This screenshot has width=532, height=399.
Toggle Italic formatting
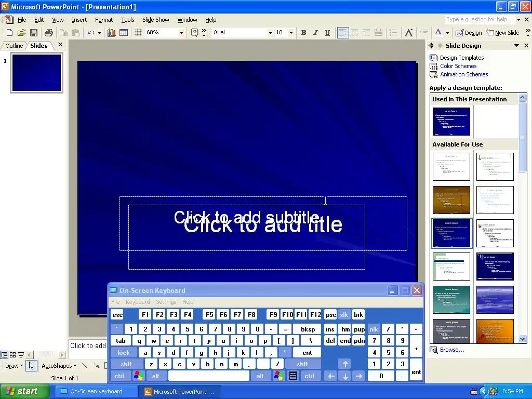coord(315,33)
